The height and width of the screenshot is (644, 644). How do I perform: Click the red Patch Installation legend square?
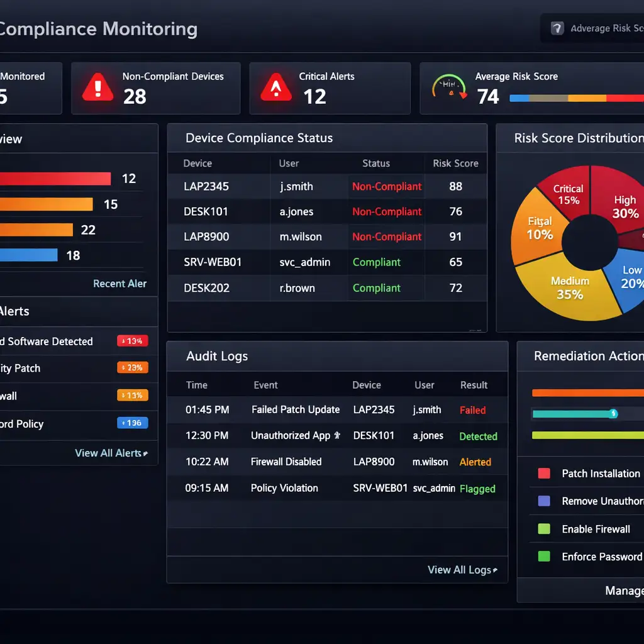click(x=544, y=474)
